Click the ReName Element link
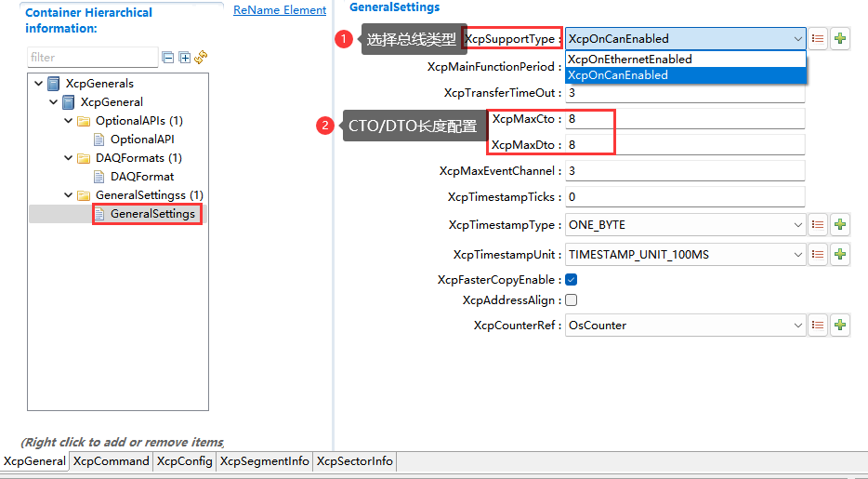The image size is (868, 479). (x=279, y=10)
